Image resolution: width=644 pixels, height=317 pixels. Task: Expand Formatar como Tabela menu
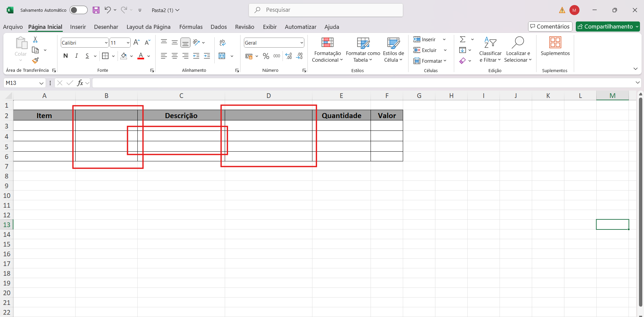tap(363, 50)
